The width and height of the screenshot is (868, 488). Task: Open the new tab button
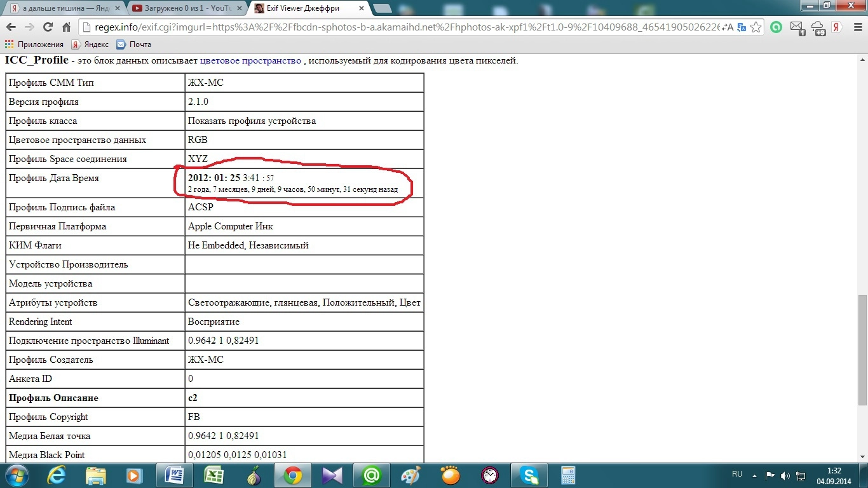[382, 8]
